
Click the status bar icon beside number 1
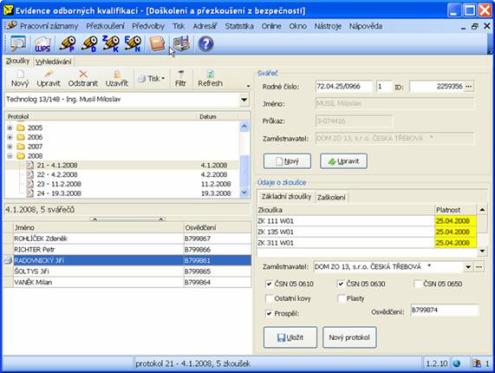(x=477, y=363)
